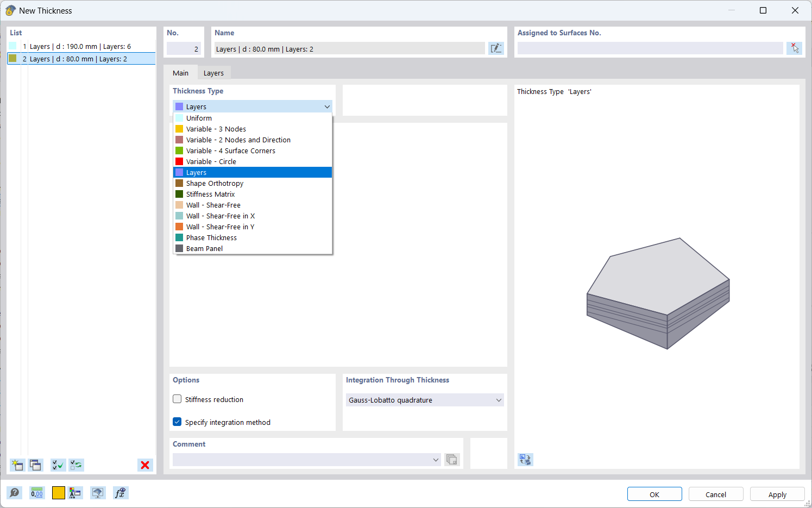Click the surface rendering display icon

tap(98, 493)
